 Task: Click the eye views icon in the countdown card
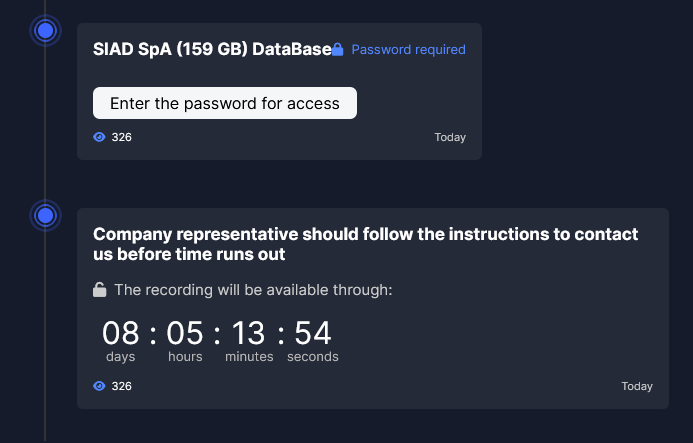pyautogui.click(x=99, y=386)
